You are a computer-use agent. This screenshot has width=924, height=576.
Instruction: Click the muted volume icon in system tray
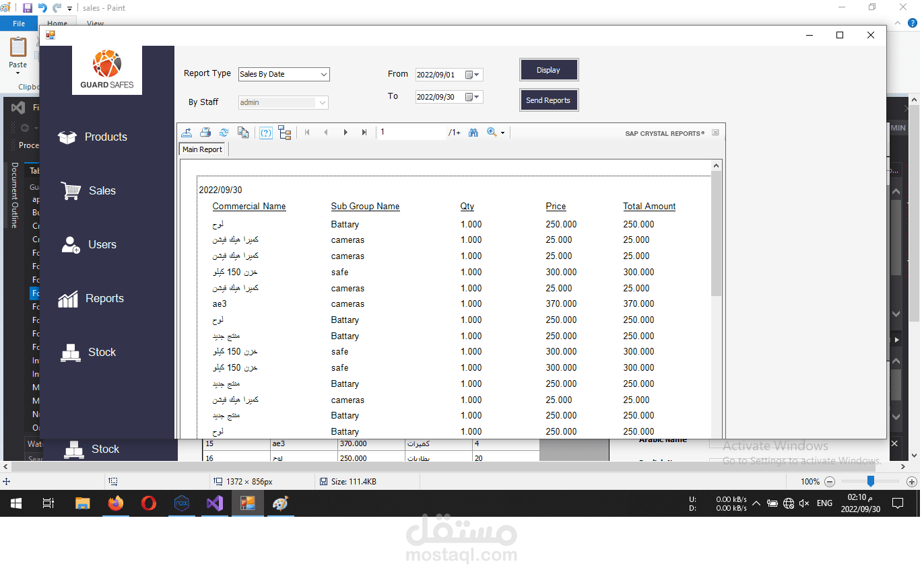click(x=805, y=503)
